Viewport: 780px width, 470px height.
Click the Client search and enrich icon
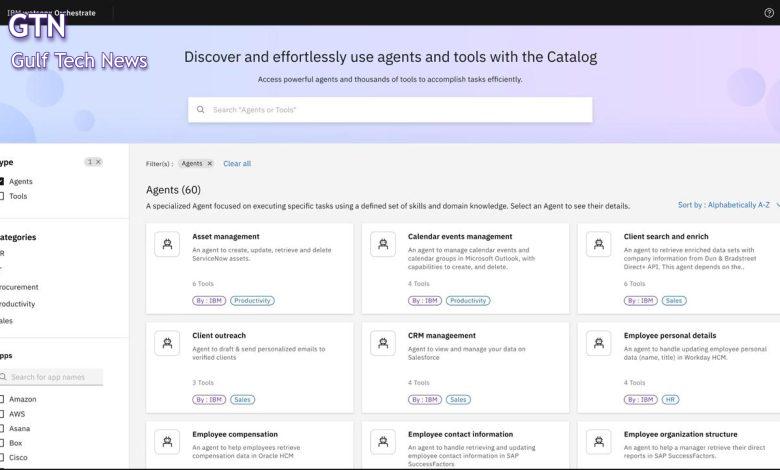pyautogui.click(x=599, y=245)
